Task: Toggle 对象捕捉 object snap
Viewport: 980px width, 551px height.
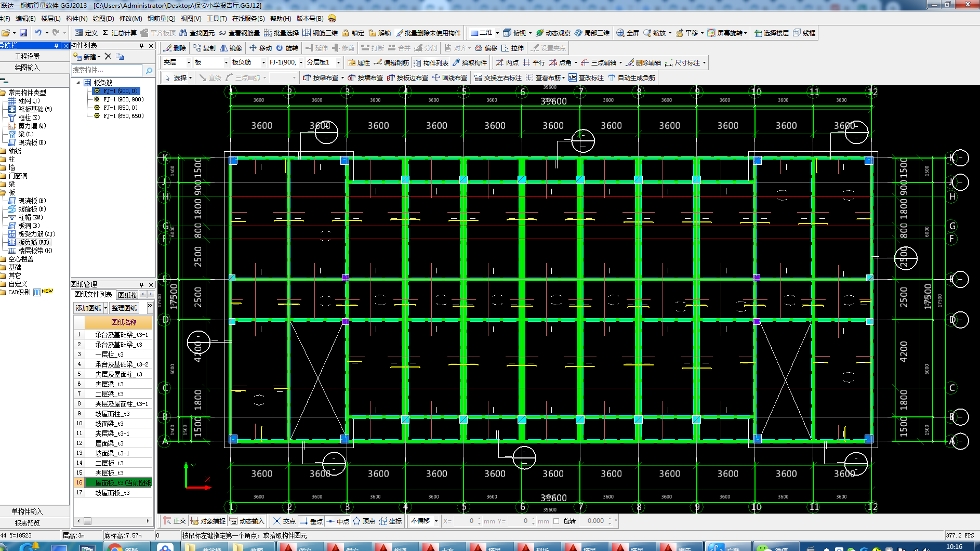Action: [207, 521]
